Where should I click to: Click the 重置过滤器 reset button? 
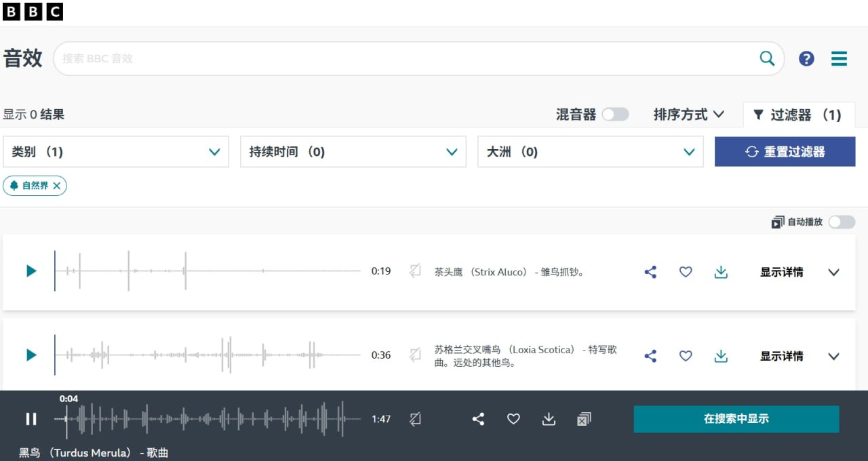(x=785, y=152)
